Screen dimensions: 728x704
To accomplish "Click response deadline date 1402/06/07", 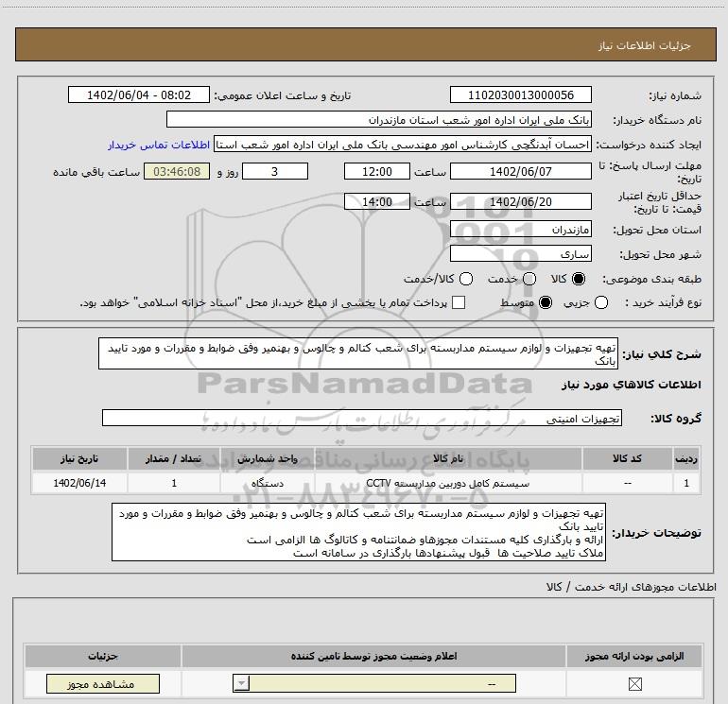I will 520,171.
